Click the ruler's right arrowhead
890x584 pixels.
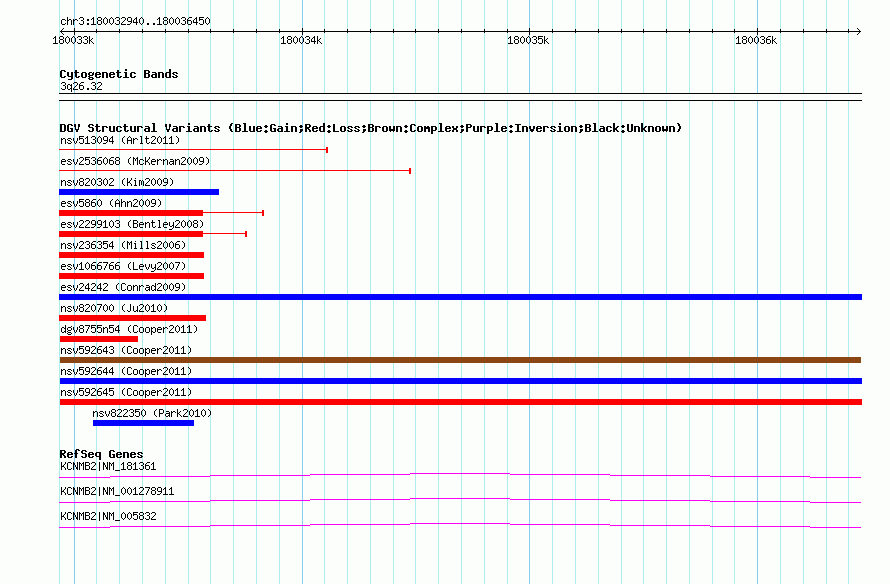tap(858, 31)
